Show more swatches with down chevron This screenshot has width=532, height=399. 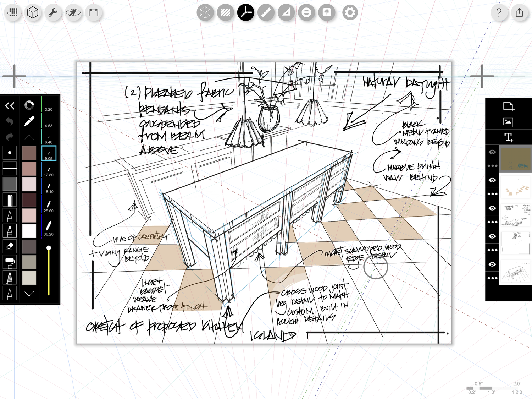tap(29, 294)
